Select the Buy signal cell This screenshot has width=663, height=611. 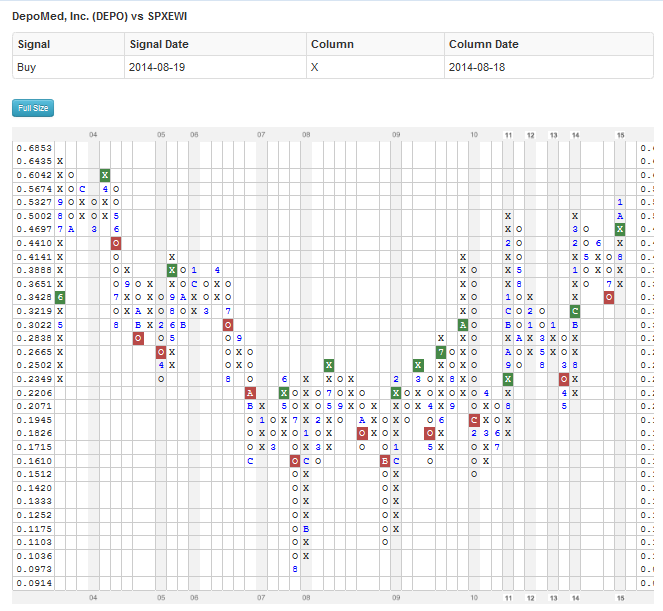pos(27,67)
